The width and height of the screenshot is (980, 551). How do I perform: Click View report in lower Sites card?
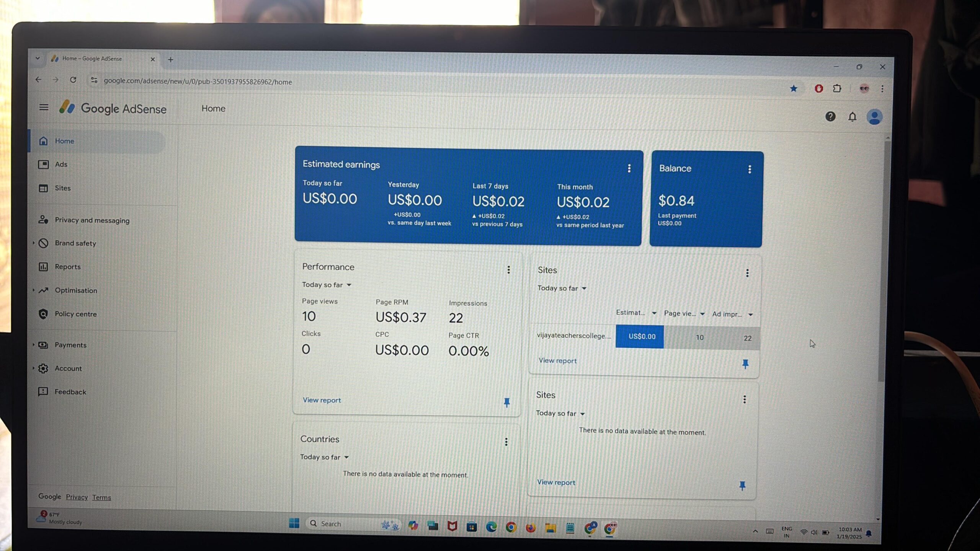tap(556, 482)
